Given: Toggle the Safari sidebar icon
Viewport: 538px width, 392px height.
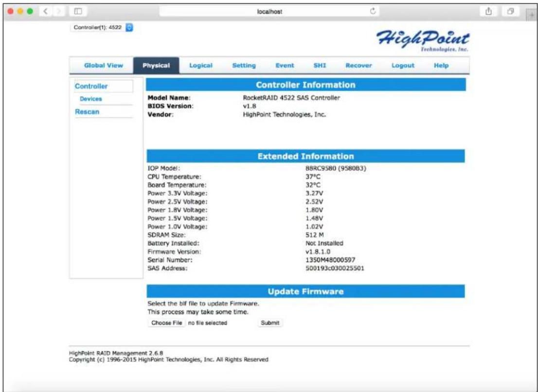Looking at the screenshot, I should [x=78, y=11].
